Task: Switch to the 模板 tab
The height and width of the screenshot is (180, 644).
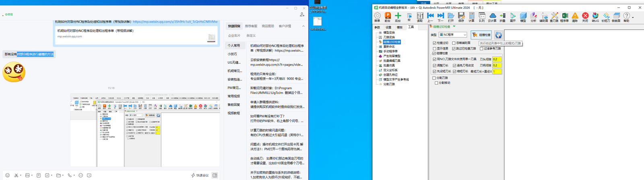Action: (x=400, y=27)
